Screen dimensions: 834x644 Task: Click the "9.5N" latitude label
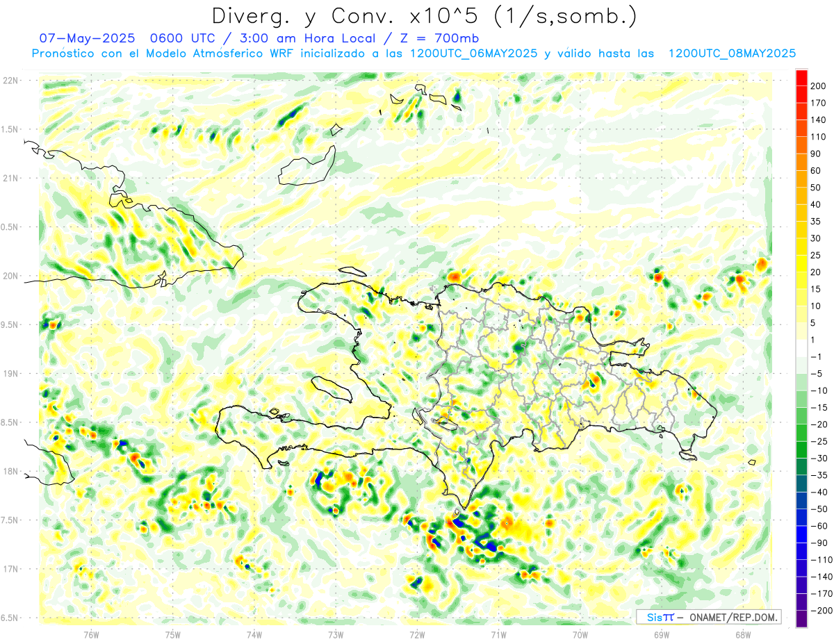(9, 324)
